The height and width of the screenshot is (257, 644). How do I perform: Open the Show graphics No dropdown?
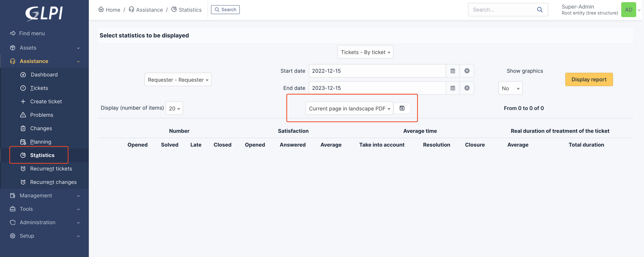click(510, 88)
